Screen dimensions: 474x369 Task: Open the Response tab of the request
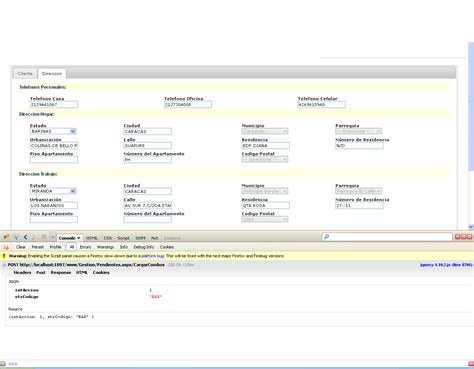point(61,272)
